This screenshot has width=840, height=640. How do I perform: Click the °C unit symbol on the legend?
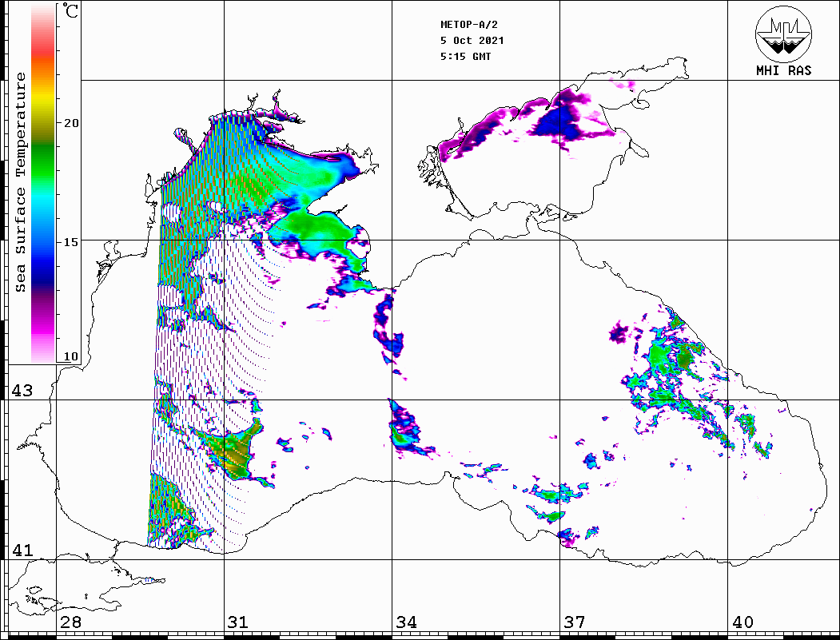pyautogui.click(x=70, y=10)
